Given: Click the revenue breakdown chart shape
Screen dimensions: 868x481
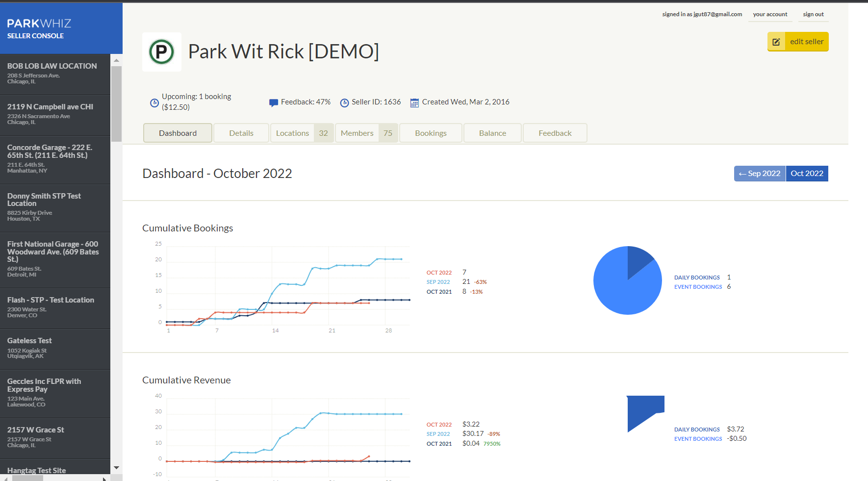Looking at the screenshot, I should click(644, 411).
